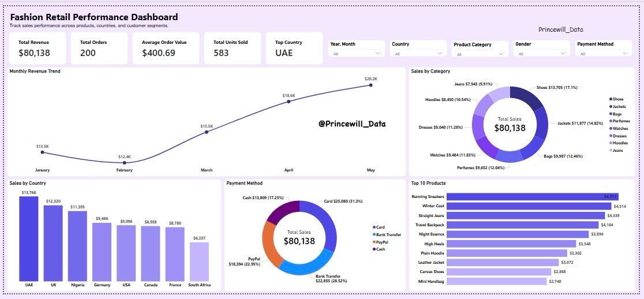
Task: Select the Hoodies legend swatch
Action: pos(611,143)
